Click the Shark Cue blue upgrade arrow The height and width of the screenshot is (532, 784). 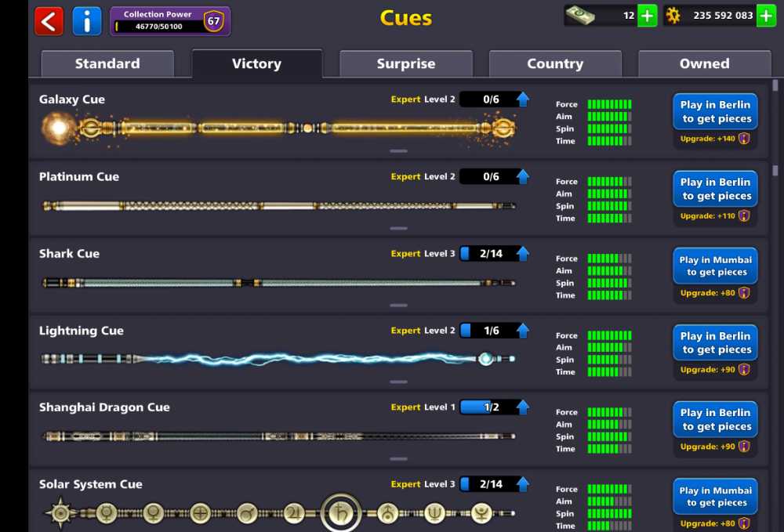pos(523,254)
